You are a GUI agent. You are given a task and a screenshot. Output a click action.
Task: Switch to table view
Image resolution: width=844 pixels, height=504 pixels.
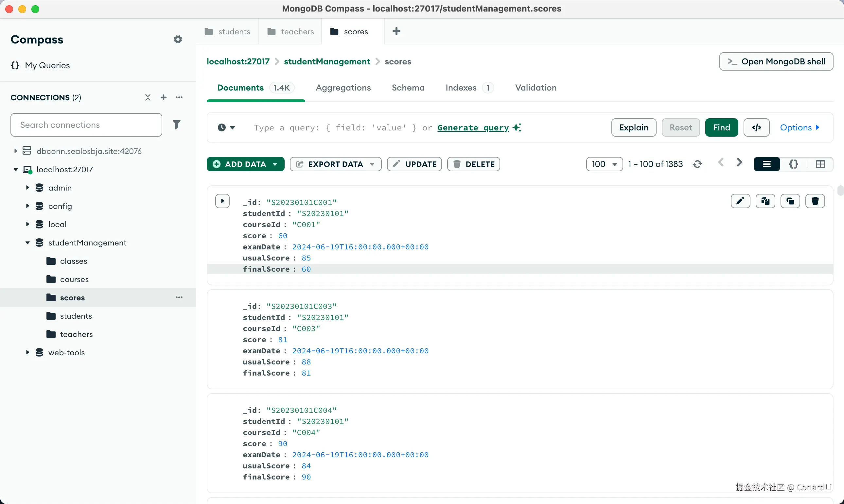[x=820, y=164]
